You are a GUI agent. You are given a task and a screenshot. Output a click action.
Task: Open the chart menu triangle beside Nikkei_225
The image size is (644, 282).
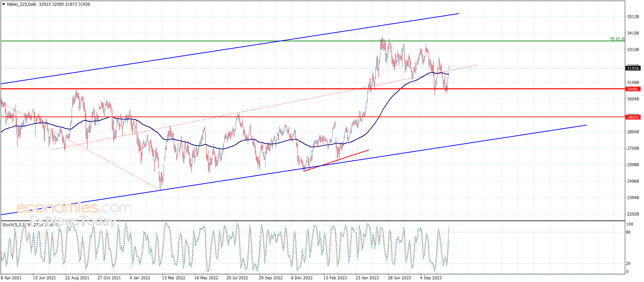(x=3, y=4)
